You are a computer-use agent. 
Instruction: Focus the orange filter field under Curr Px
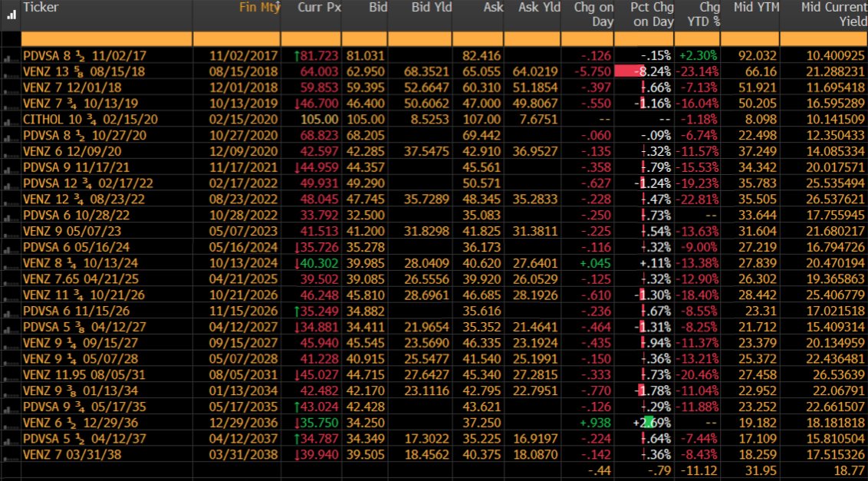[311, 39]
